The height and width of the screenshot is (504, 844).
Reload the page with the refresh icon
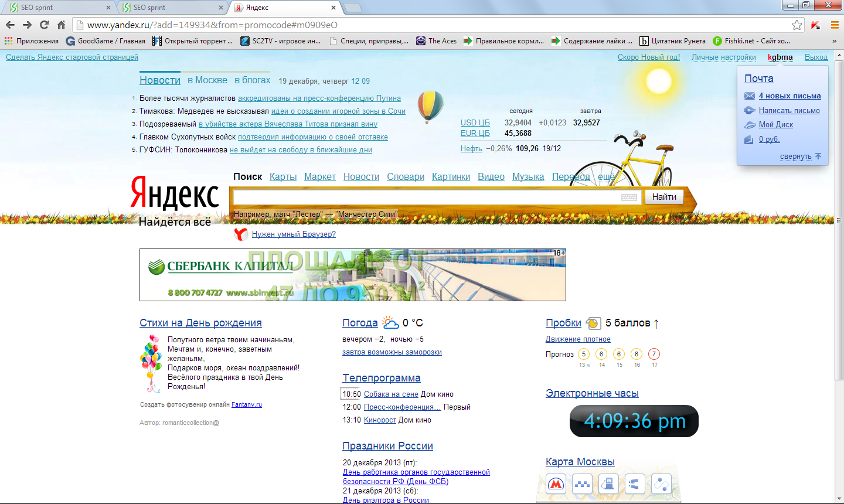(44, 25)
